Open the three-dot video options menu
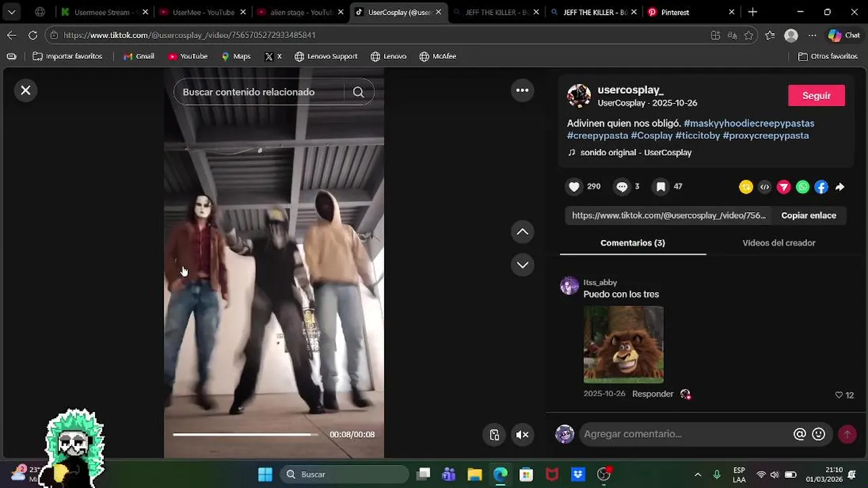This screenshot has height=488, width=868. (522, 90)
